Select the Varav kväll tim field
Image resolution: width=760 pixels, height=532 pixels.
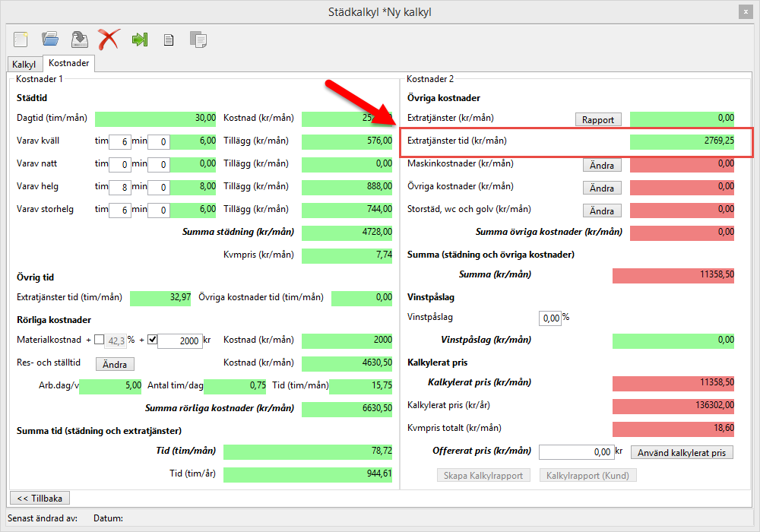click(120, 141)
